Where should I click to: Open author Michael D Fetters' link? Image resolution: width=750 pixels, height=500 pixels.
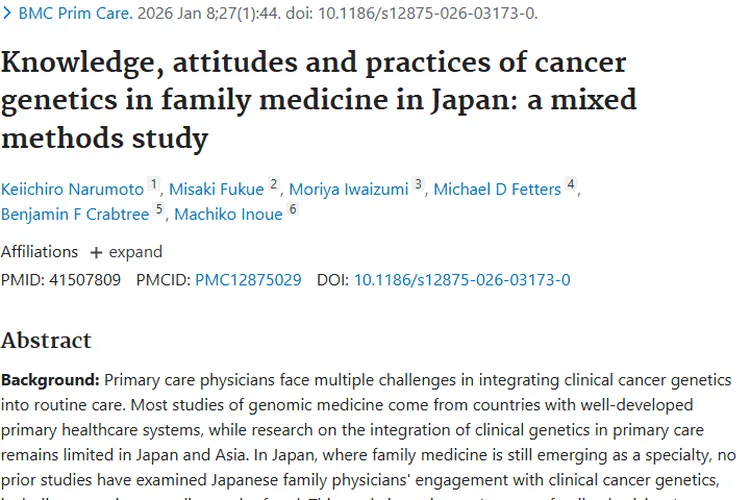tap(497, 189)
